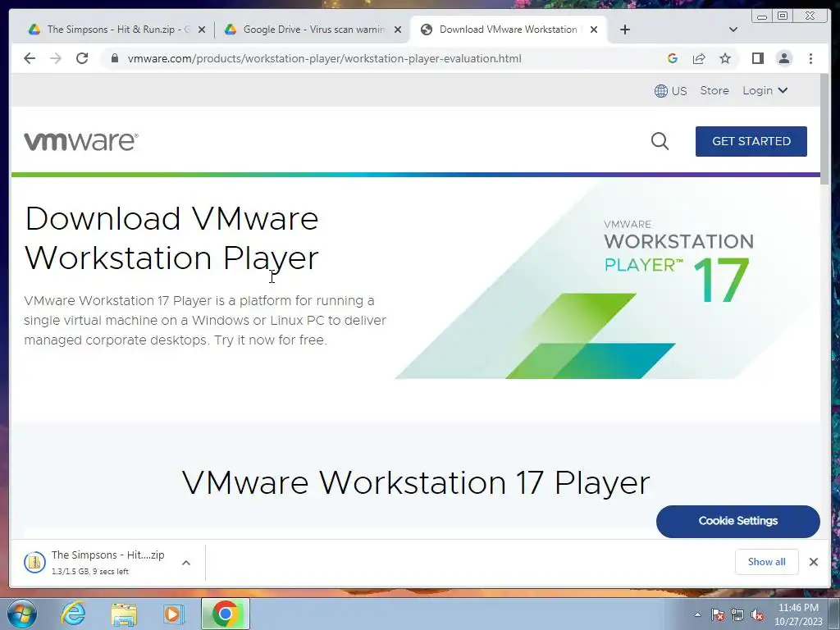Viewport: 840px width, 630px height.
Task: Click the share page icon
Action: pos(699,58)
